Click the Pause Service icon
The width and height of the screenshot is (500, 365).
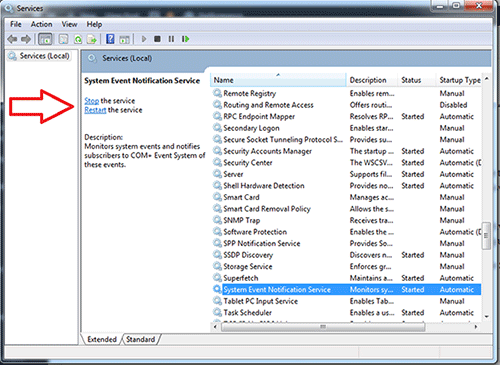(171, 39)
